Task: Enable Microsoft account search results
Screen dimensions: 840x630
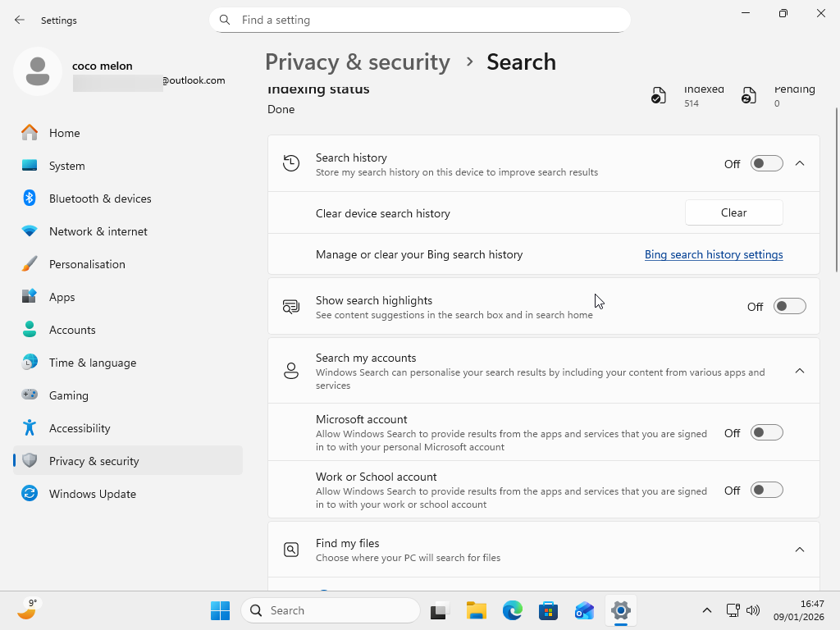Action: click(766, 432)
